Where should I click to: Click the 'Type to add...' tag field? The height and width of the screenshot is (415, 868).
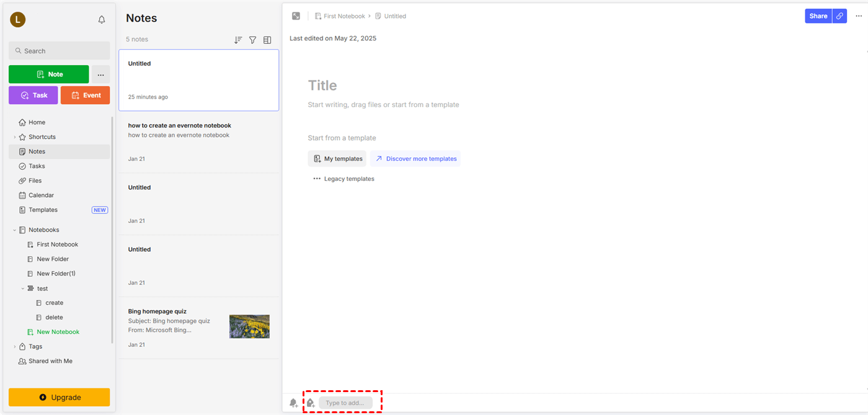[345, 403]
